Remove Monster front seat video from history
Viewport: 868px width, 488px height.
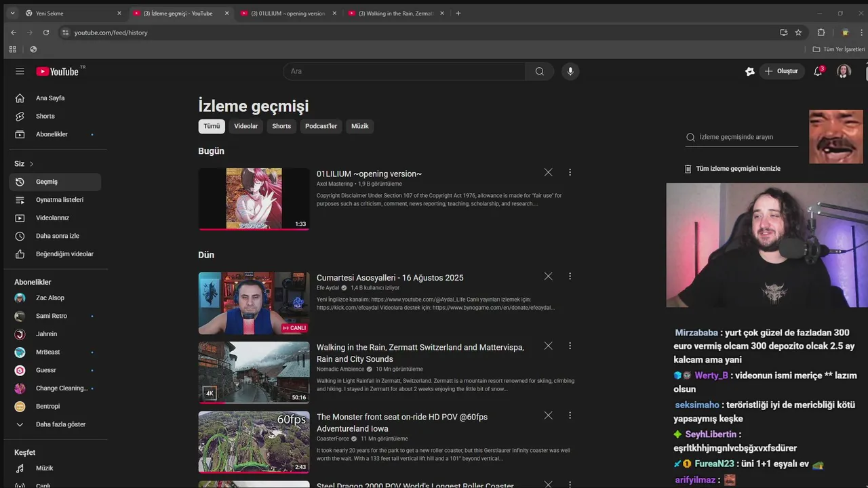pyautogui.click(x=548, y=415)
